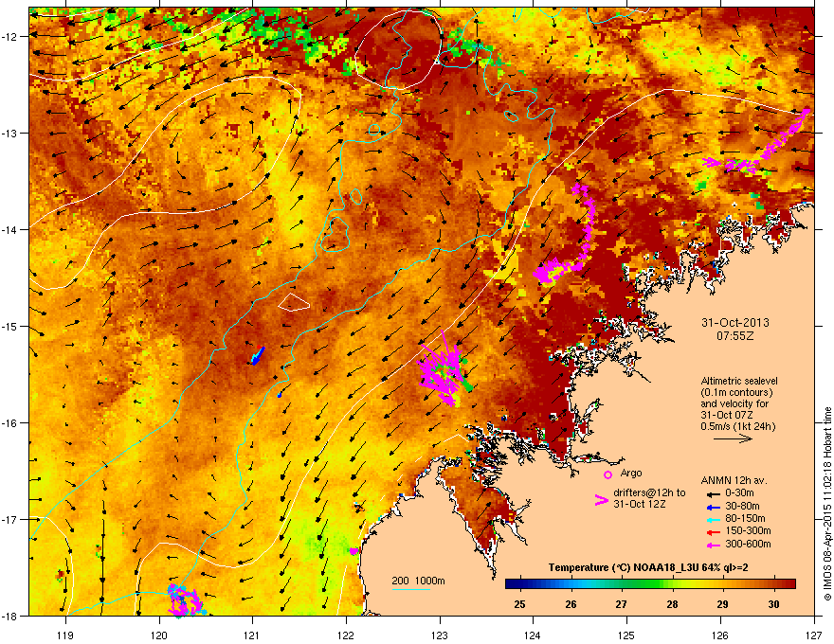Click the cyan 80-150m ANMN arrow symbol
This screenshot has width=834, height=644.
pyautogui.click(x=712, y=519)
